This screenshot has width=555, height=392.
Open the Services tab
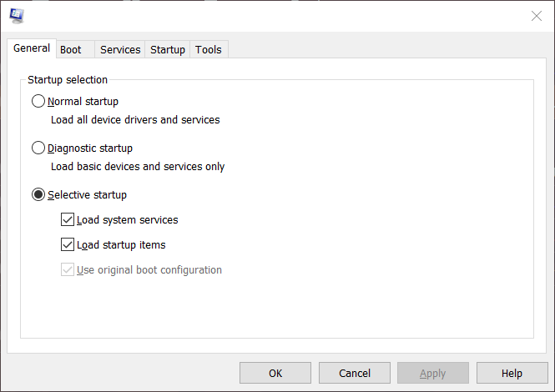[x=120, y=49]
